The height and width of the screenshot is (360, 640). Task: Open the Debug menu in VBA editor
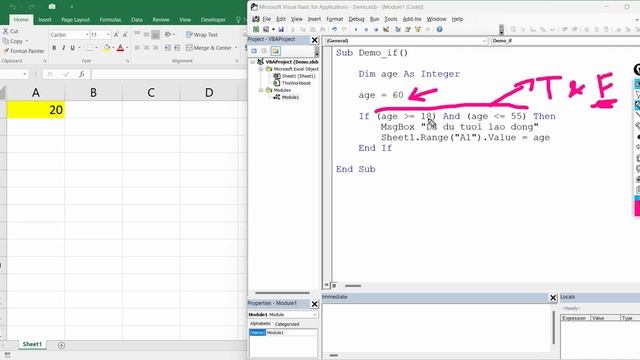[356, 19]
